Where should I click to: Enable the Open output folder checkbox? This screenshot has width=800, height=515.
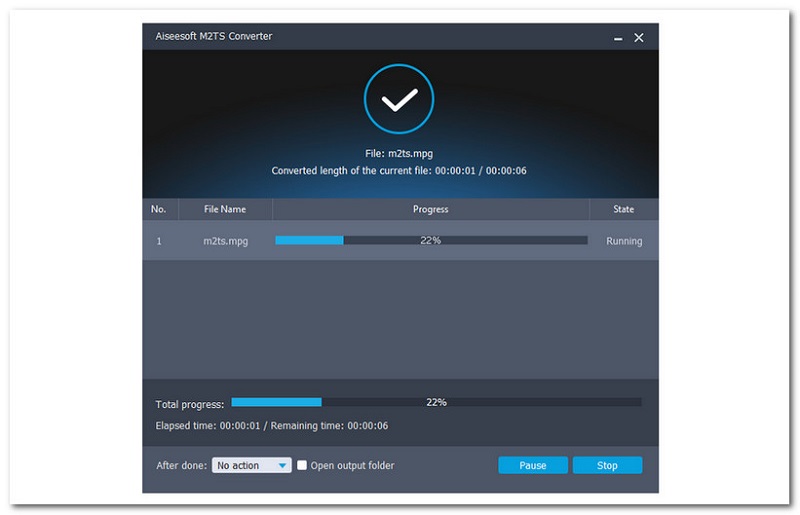coord(302,465)
